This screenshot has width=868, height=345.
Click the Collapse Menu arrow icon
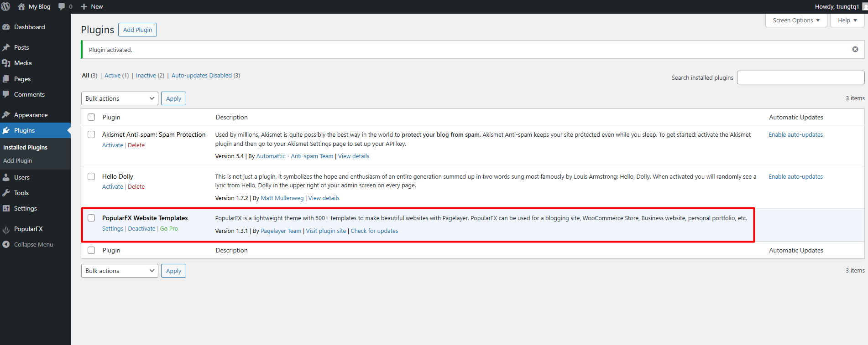pos(6,244)
